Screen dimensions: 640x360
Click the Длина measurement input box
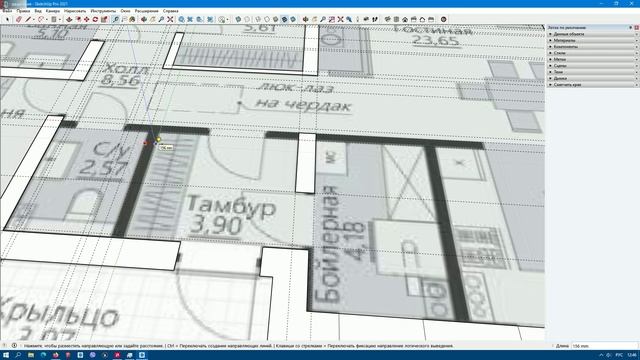604,346
